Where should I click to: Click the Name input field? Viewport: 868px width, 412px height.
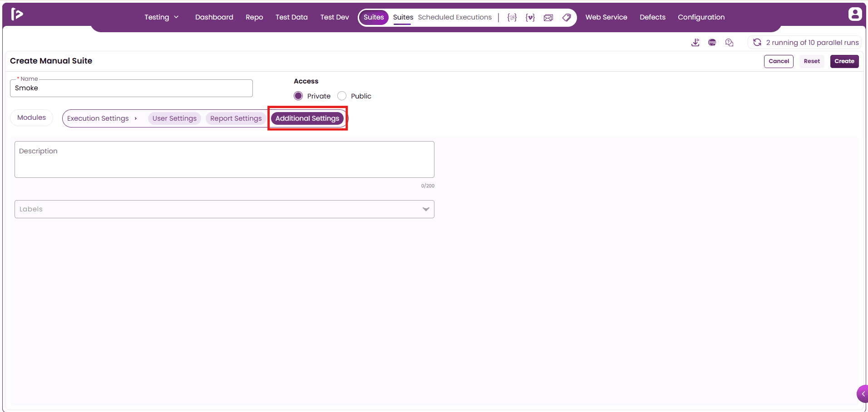pos(131,88)
